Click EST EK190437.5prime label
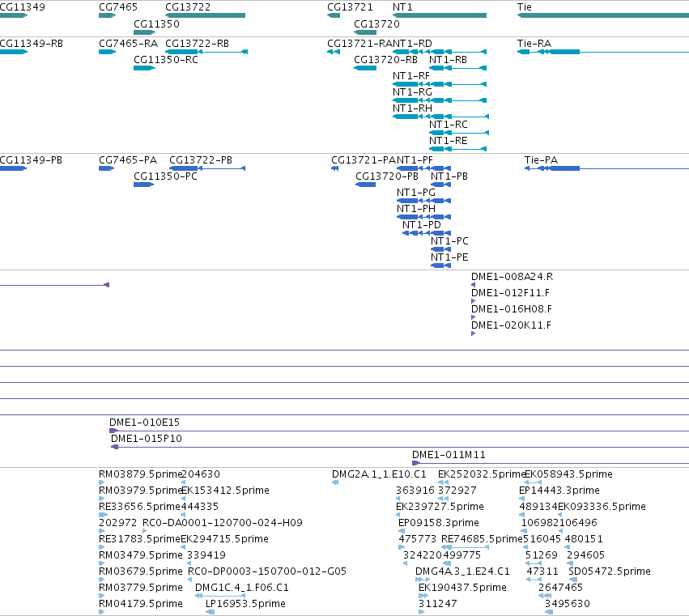The width and height of the screenshot is (689, 616). point(462,588)
